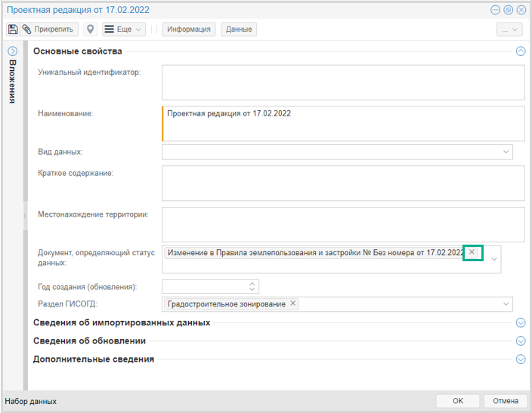The image size is (532, 413).
Task: Expand Сведения об импортированных данных section
Action: (521, 322)
